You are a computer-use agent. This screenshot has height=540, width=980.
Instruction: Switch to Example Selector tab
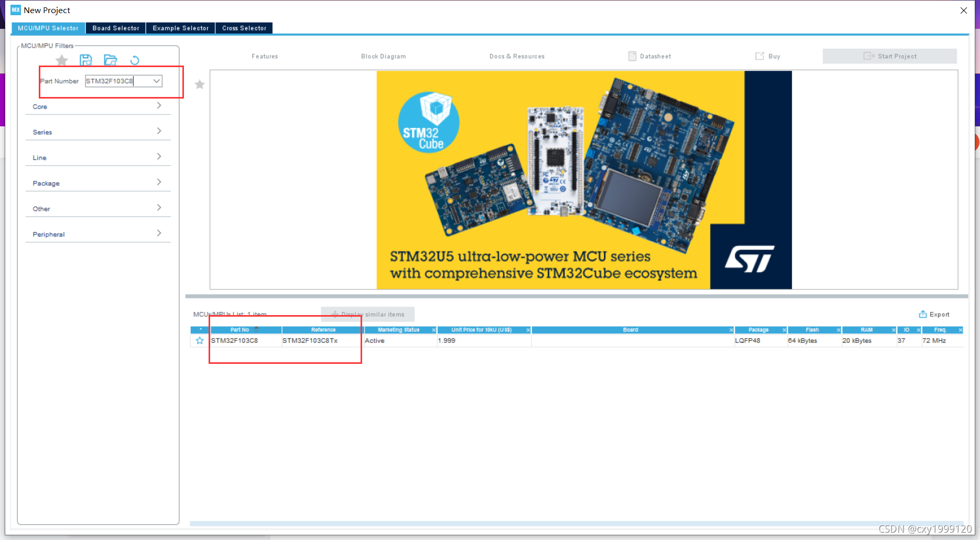pyautogui.click(x=181, y=28)
